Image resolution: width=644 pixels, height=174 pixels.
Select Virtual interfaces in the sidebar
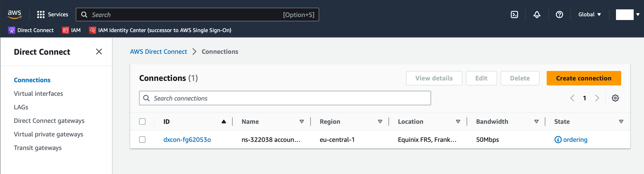point(38,94)
